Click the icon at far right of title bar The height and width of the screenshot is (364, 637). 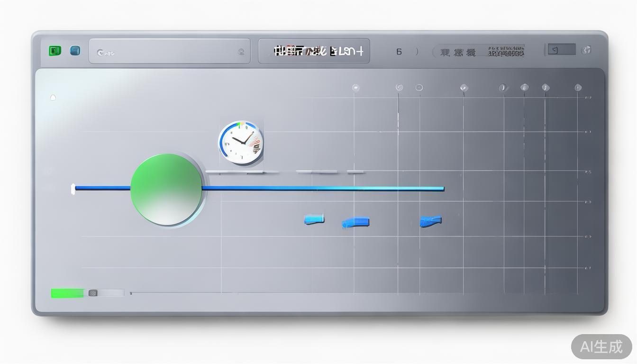(x=586, y=50)
